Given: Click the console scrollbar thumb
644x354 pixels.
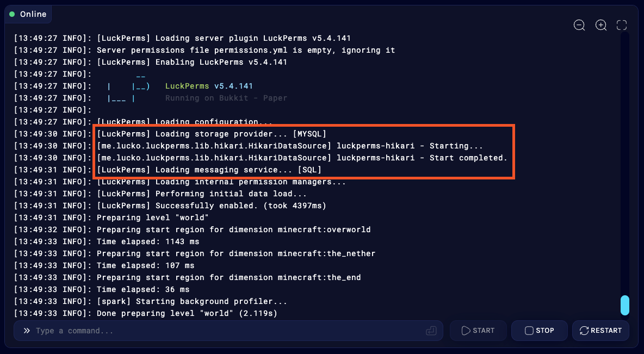Looking at the screenshot, I should tap(625, 305).
